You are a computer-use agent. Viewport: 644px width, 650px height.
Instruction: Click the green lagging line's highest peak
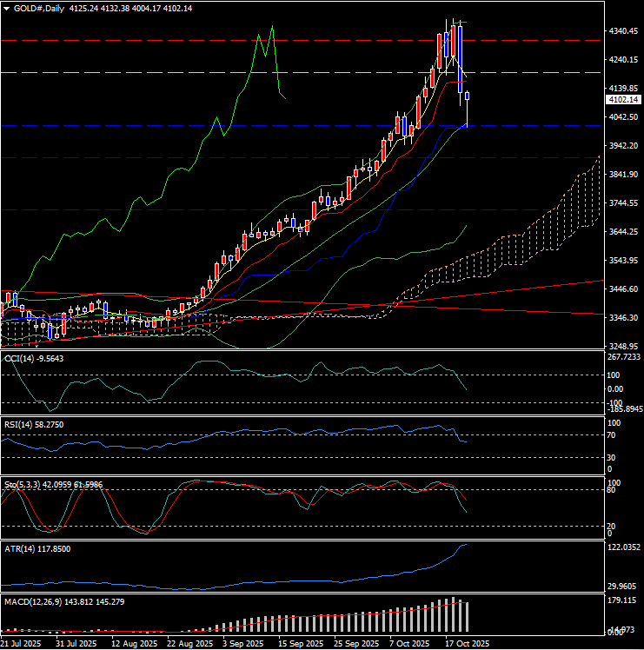point(272,27)
